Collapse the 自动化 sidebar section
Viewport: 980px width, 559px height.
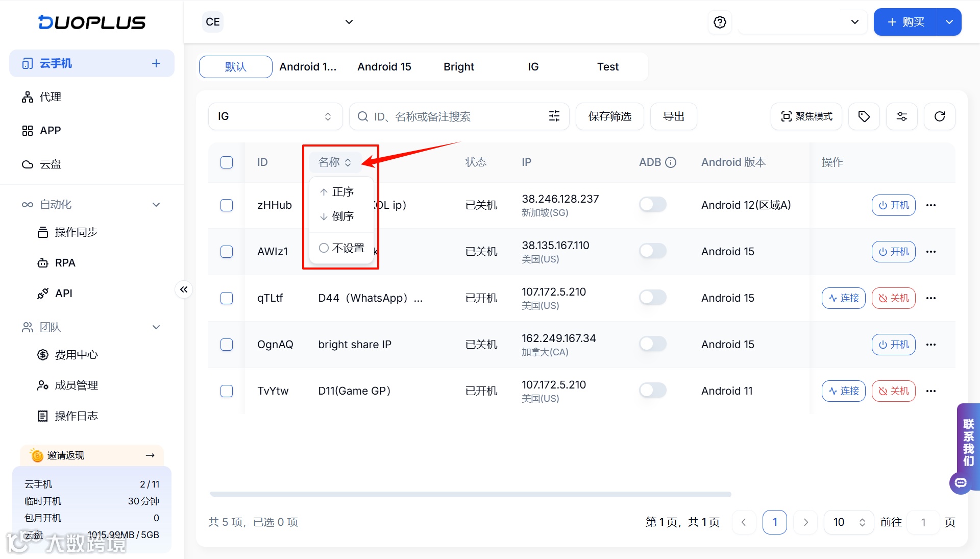coord(156,205)
